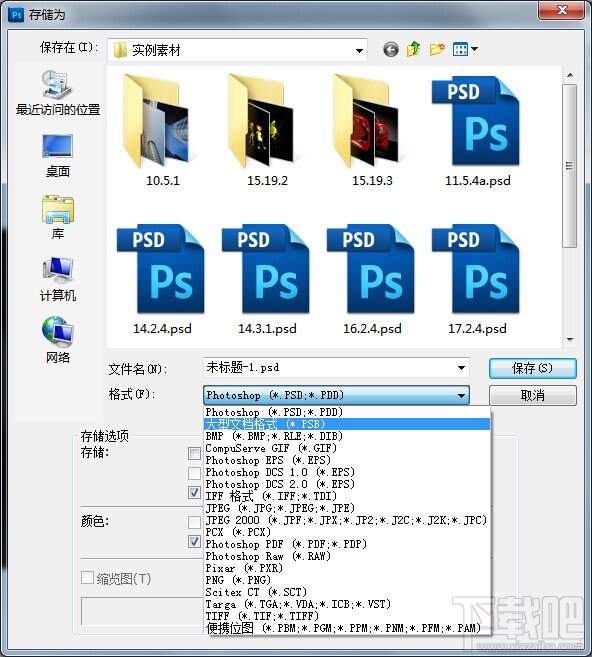Open Computer (计算机) shortcut
592x657 pixels.
[x=58, y=279]
